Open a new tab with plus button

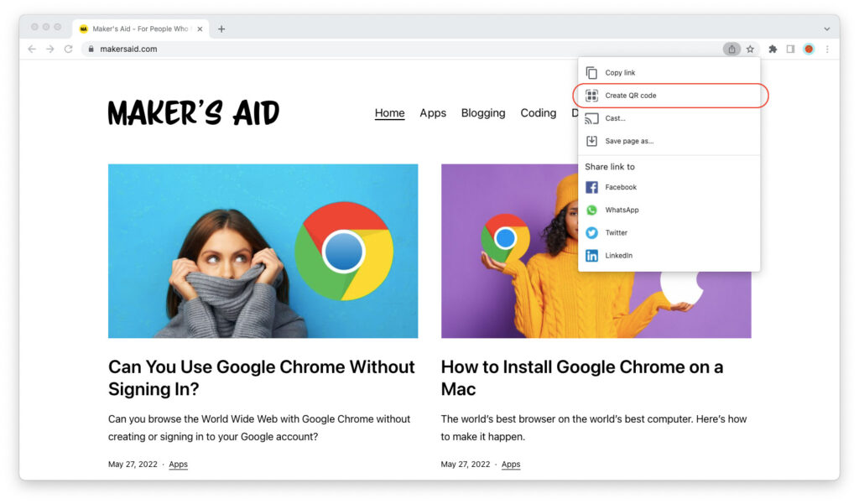click(221, 29)
